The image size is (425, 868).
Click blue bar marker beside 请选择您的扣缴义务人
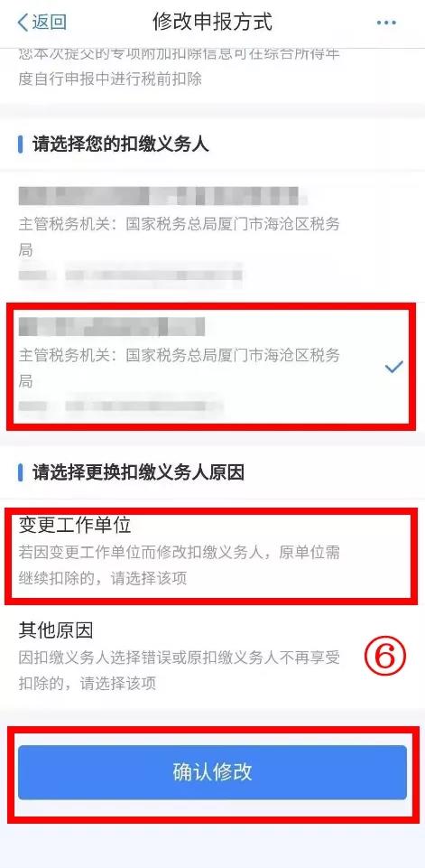21,145
